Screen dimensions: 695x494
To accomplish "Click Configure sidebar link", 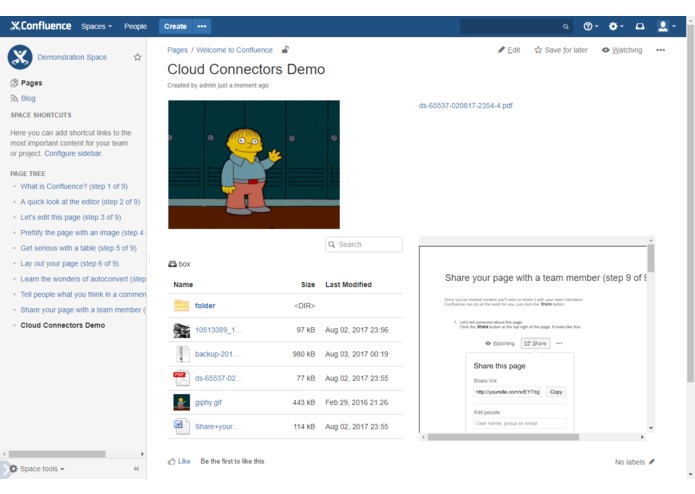I will click(73, 153).
